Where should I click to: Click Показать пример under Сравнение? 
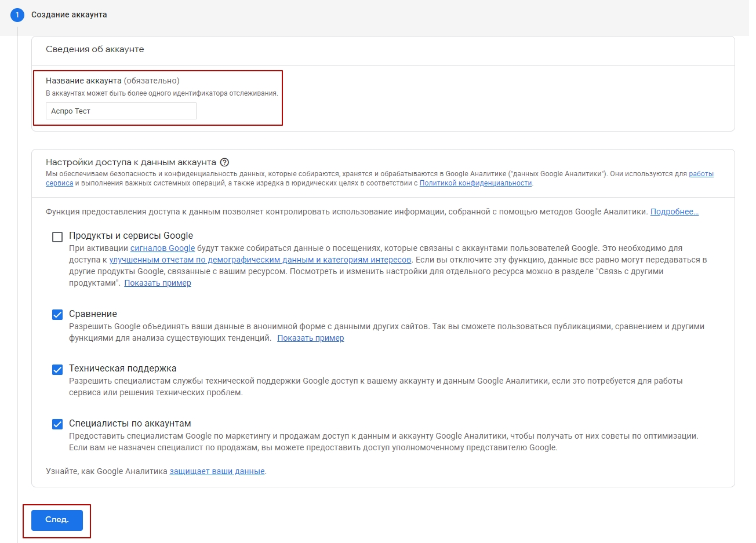point(311,338)
